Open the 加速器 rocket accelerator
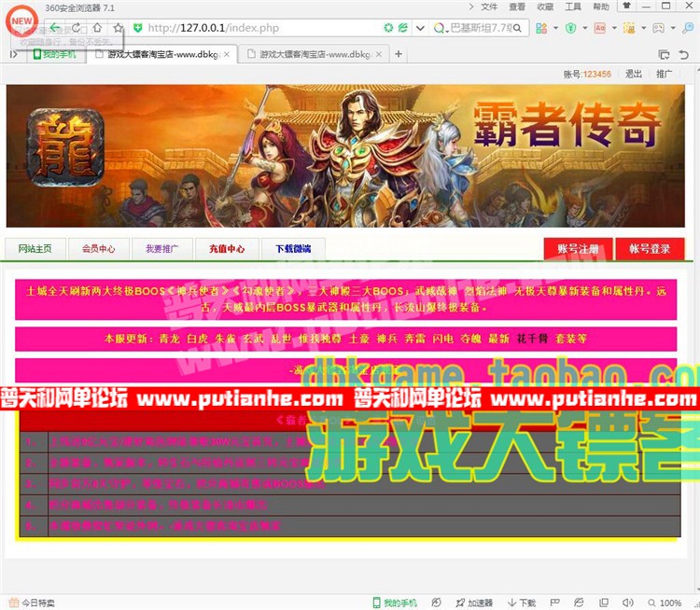The height and width of the screenshot is (610, 700). 474,603
